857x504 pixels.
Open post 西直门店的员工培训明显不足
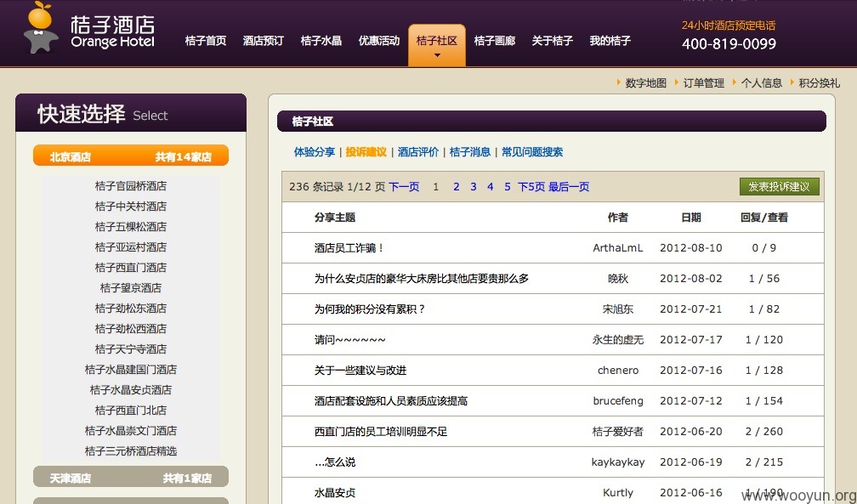pos(381,432)
